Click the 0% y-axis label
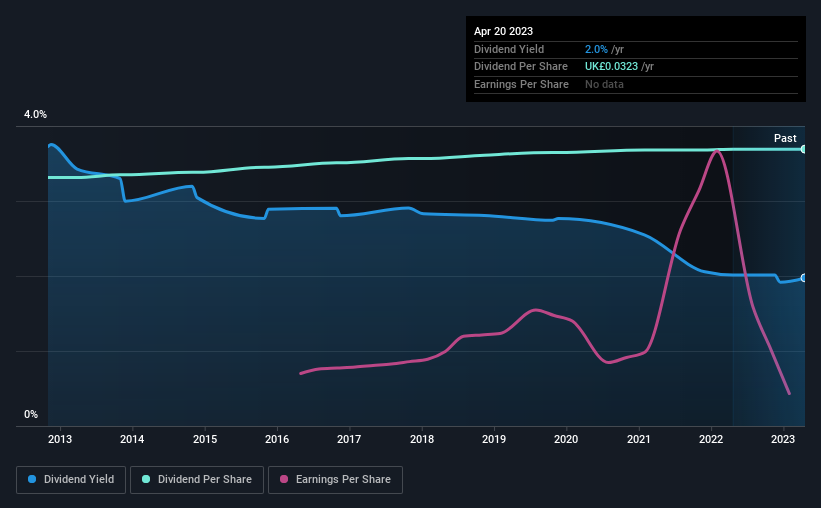The width and height of the screenshot is (821, 508). (31, 414)
